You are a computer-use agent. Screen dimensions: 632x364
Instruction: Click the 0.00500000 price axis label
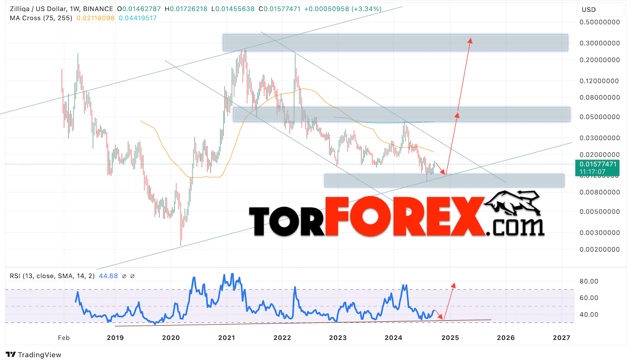tap(600, 212)
